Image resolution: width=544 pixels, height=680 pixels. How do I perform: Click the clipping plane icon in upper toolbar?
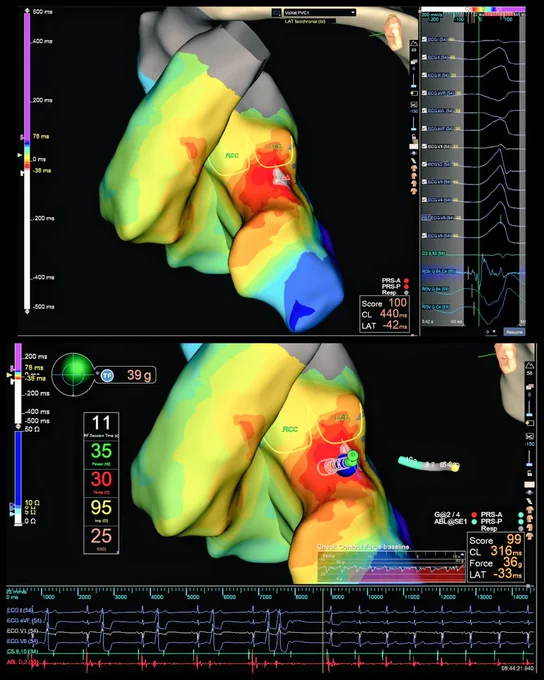coord(413,105)
